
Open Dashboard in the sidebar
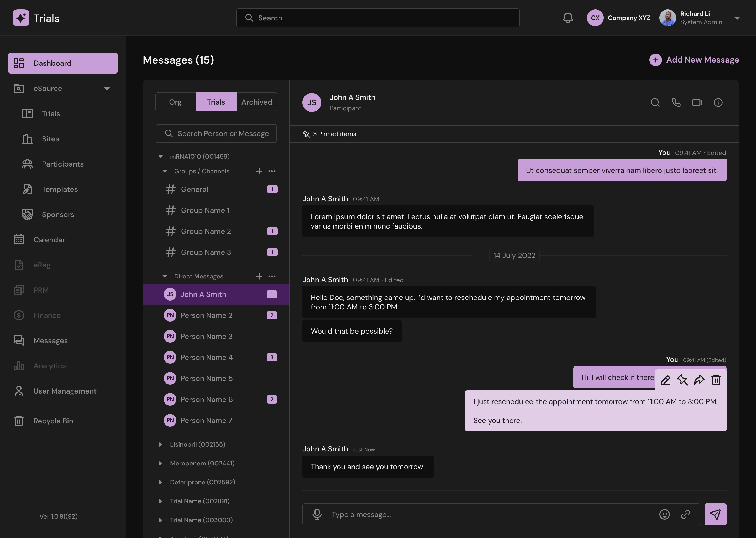click(x=63, y=63)
